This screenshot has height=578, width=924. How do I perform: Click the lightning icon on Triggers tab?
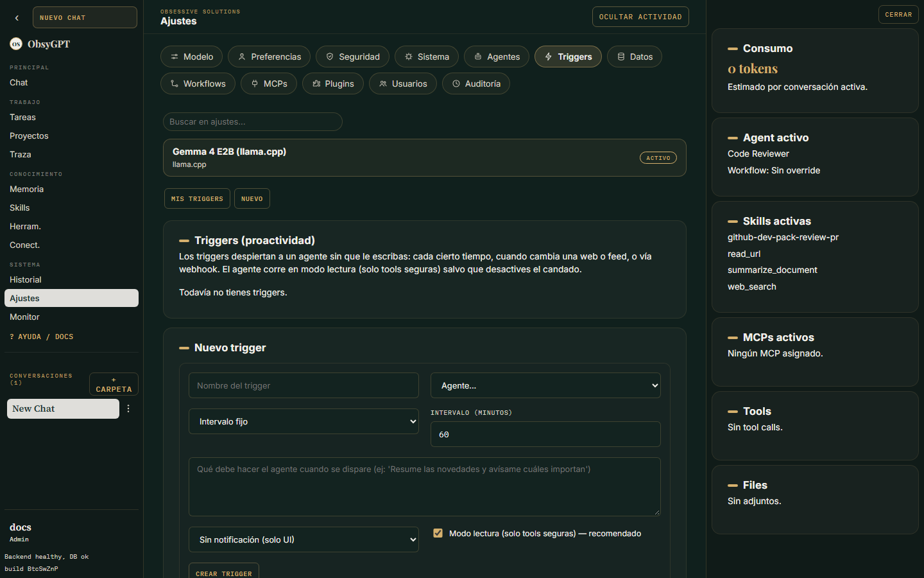click(x=549, y=57)
